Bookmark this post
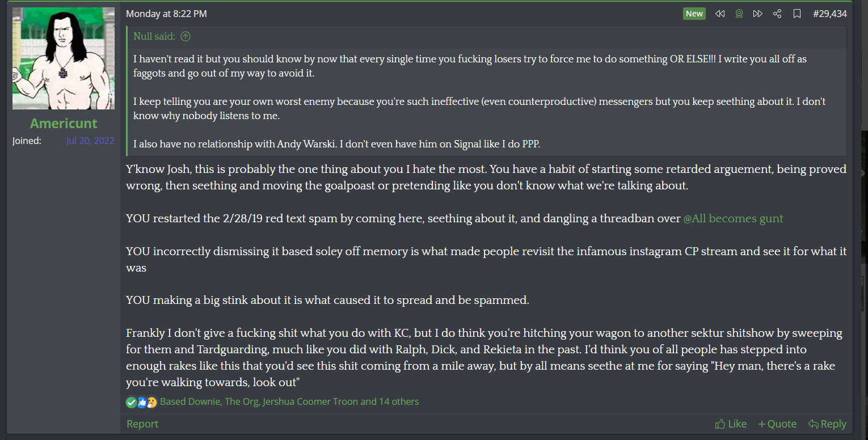868x440 pixels. click(797, 14)
